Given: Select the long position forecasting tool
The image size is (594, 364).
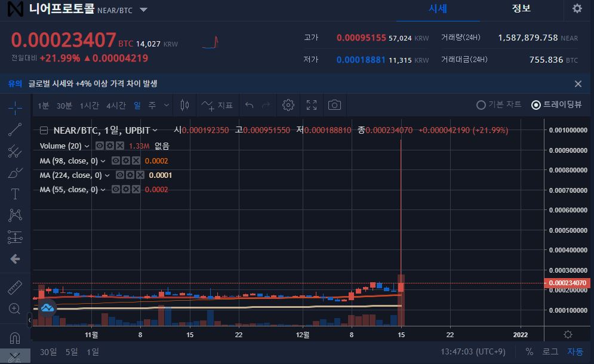Looking at the screenshot, I should [15, 237].
